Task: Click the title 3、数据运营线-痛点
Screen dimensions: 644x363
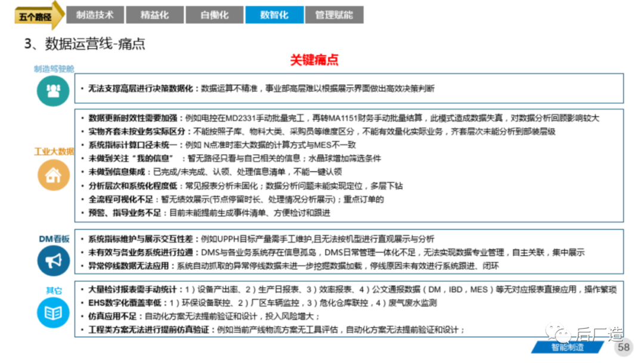Action: click(x=85, y=44)
